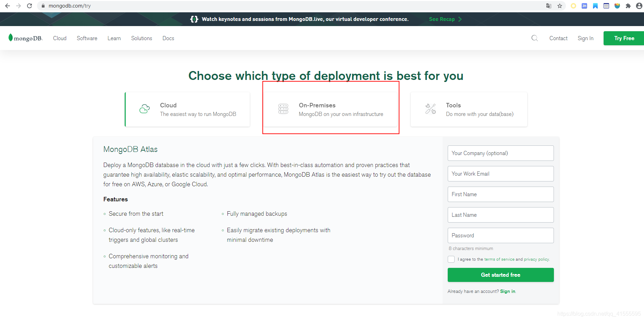Click the MongoDB leaf logo

click(25, 38)
